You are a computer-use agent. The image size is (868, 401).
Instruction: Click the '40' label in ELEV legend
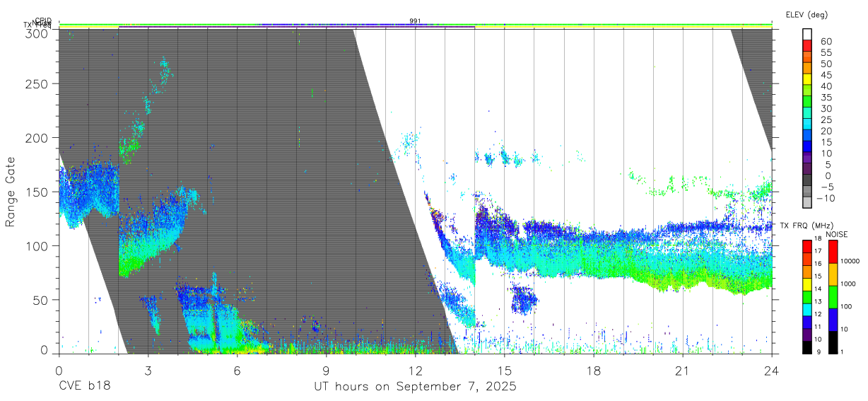point(825,86)
